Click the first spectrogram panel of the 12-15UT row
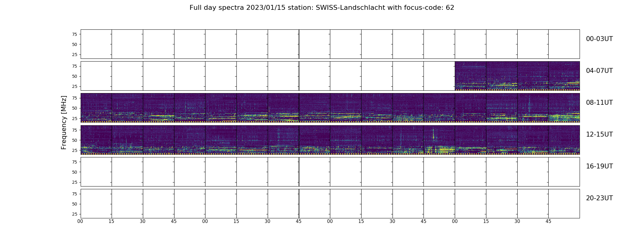This screenshot has height=245, width=644. (x=96, y=140)
